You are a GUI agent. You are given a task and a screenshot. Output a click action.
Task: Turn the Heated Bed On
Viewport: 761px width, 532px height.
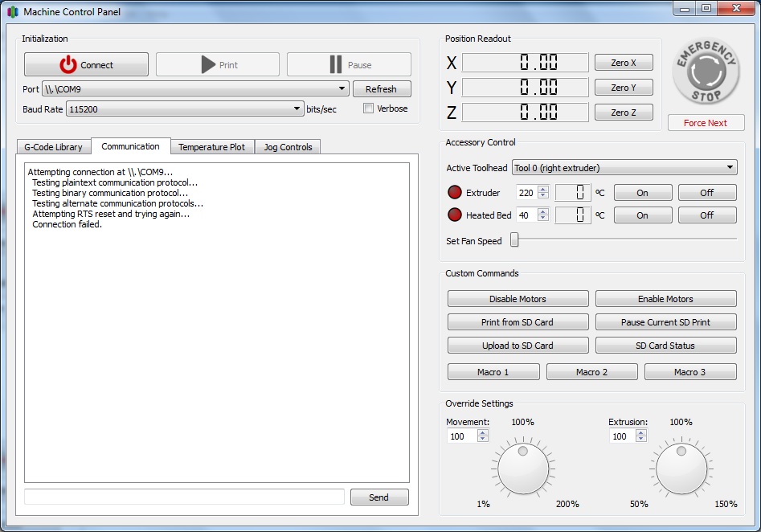[x=643, y=215]
